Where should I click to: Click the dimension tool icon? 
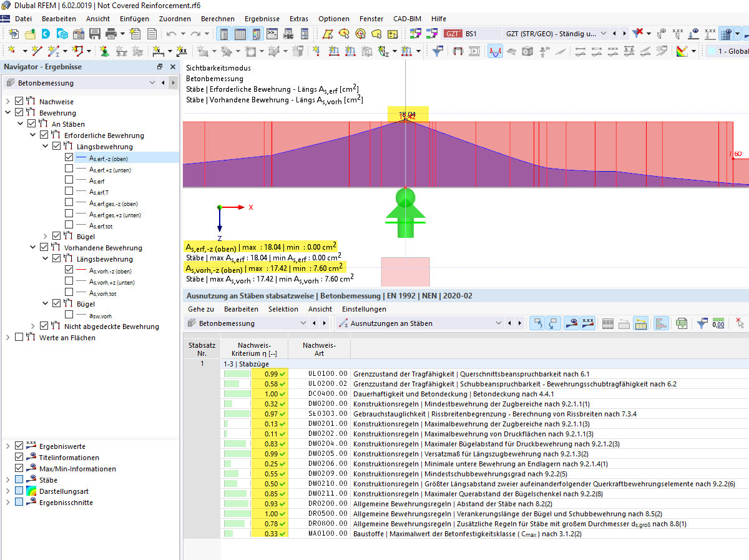[x=158, y=51]
